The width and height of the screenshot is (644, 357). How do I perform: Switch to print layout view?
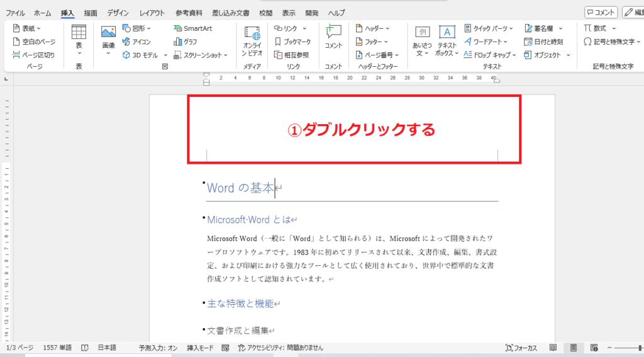coord(574,348)
